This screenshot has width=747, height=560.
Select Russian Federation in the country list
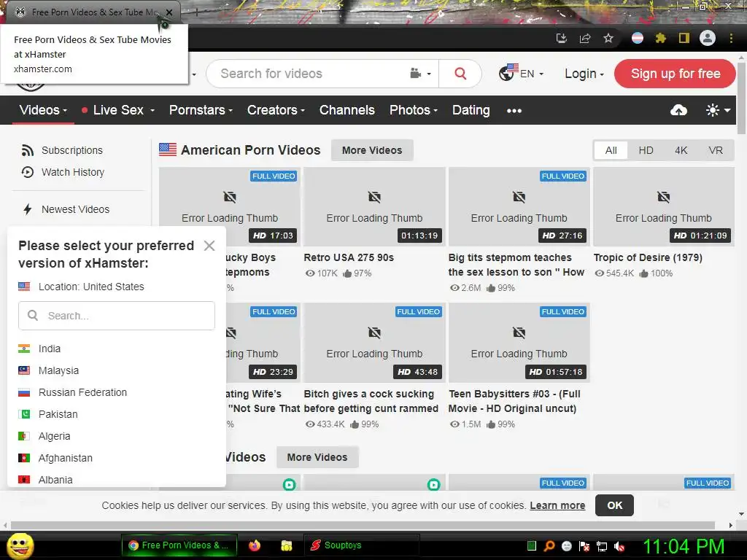[82, 392]
